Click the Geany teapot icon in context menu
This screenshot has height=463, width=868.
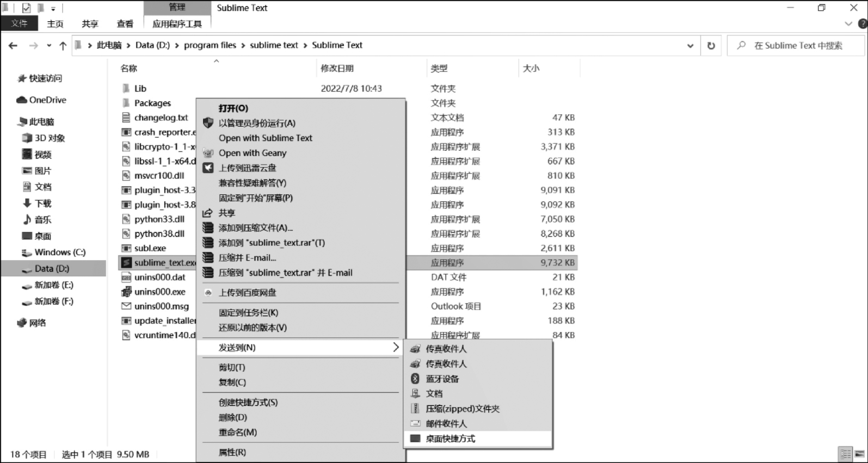coord(208,153)
